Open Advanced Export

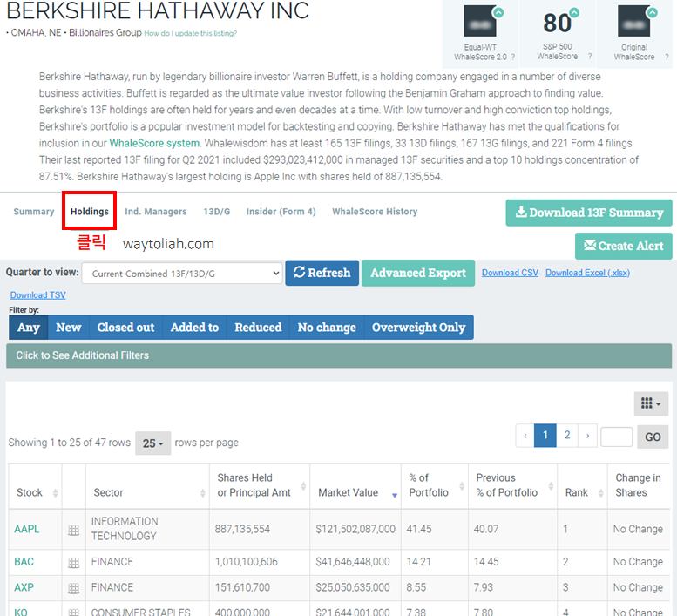[x=418, y=273]
